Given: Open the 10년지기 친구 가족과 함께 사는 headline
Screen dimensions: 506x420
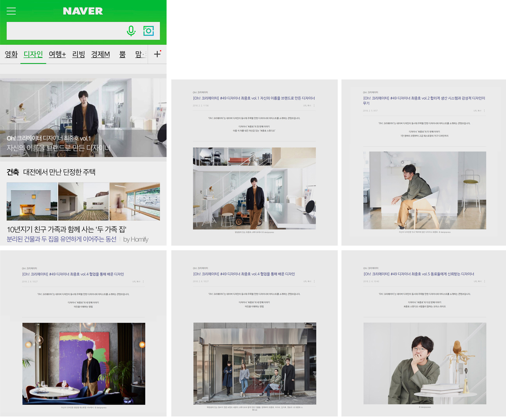Looking at the screenshot, I should coord(67,229).
